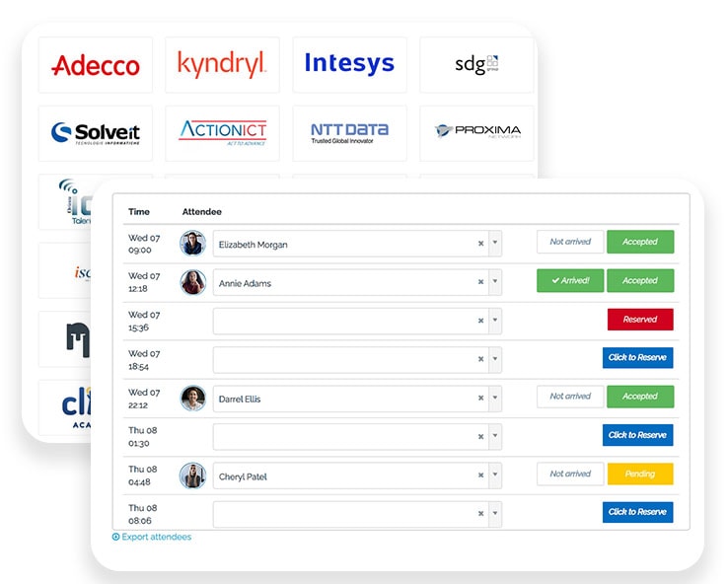This screenshot has height=584, width=728.
Task: Click the yellow Pending button for Cheryl Patel
Action: pyautogui.click(x=640, y=474)
